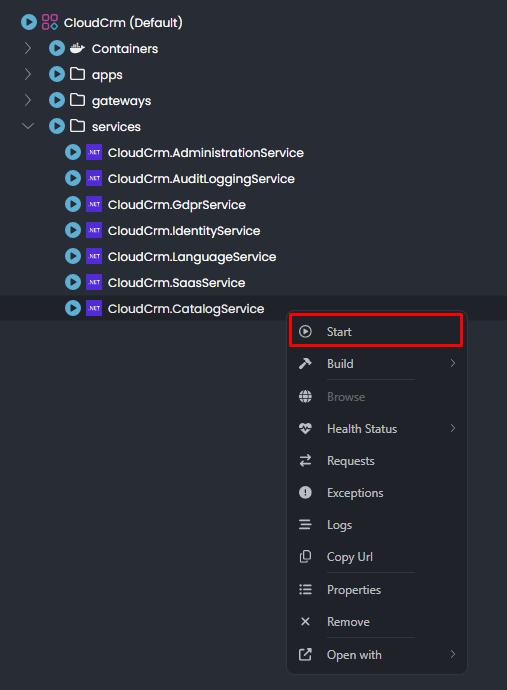
Task: Select the CloudCrm.GdprService row text
Action: (176, 205)
